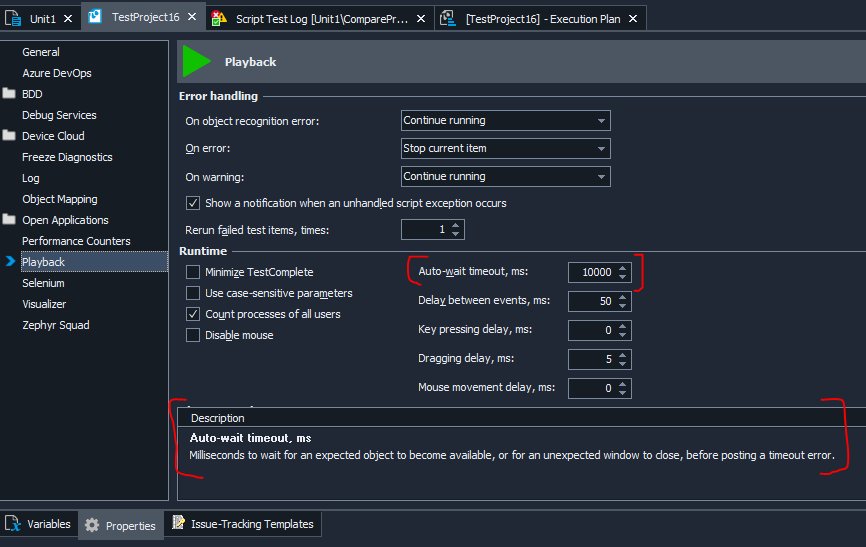Image resolution: width=866 pixels, height=547 pixels.
Task: Open Zephyr Squad settings
Action: 56,325
